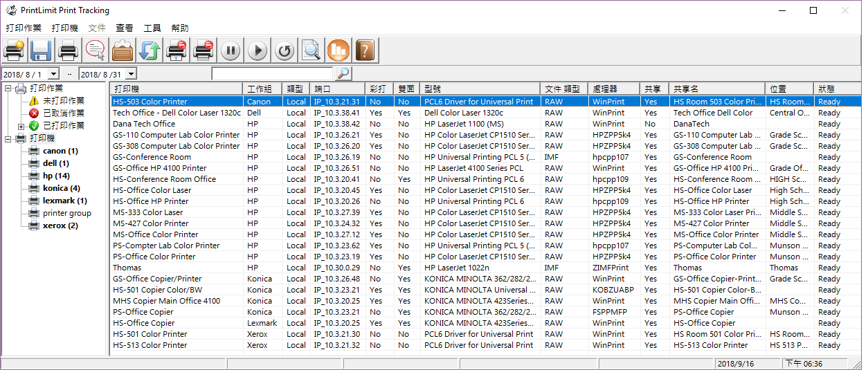Click the delete all print jobs icon

[204, 50]
